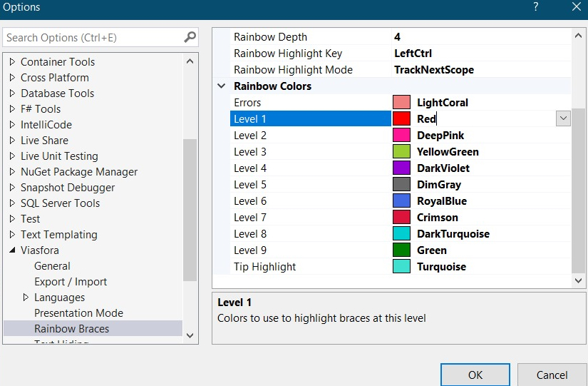The image size is (588, 386).
Task: Collapse the Viasfora tree node
Action: pyautogui.click(x=12, y=250)
